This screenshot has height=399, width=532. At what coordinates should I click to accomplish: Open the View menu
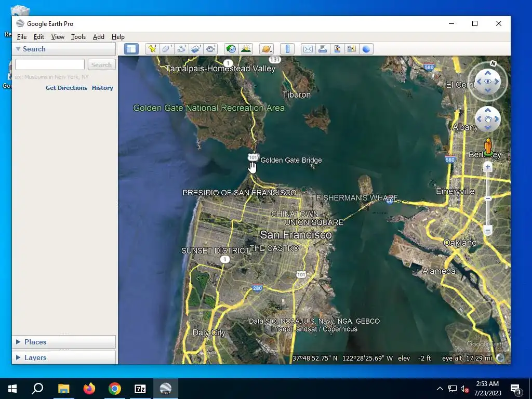58,37
